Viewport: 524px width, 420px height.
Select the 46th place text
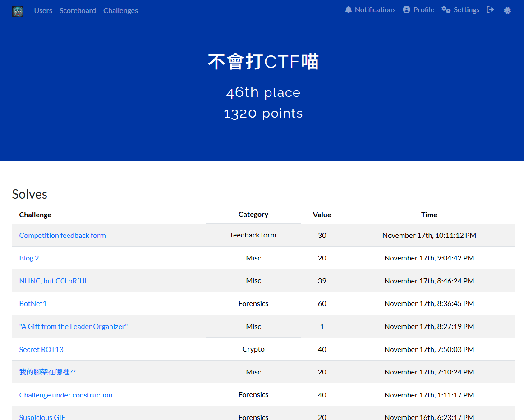click(x=263, y=92)
